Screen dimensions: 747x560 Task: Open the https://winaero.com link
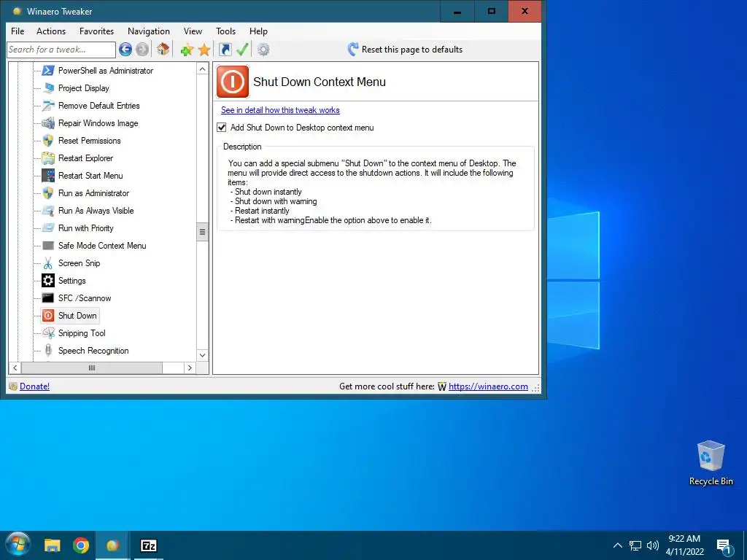pyautogui.click(x=488, y=386)
